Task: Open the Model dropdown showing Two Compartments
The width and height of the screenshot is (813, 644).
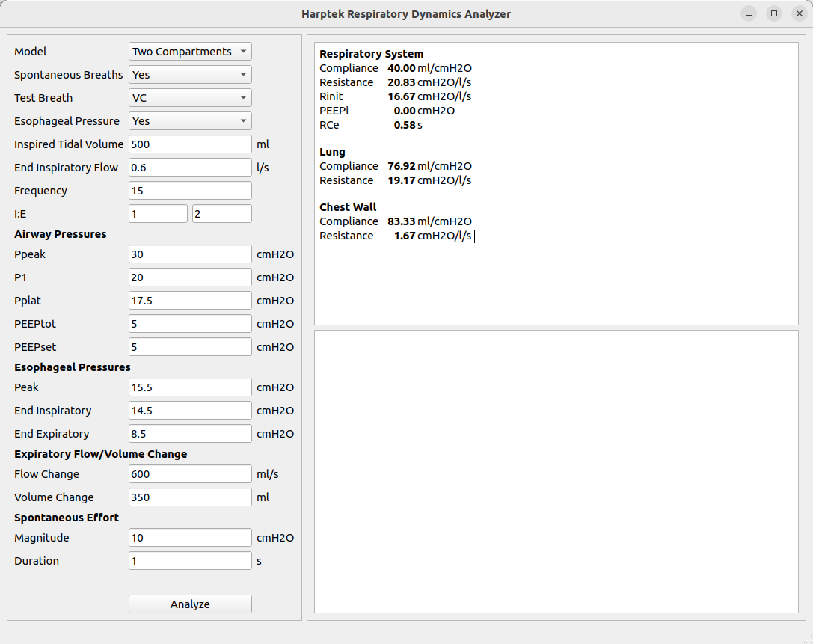Action: point(190,52)
